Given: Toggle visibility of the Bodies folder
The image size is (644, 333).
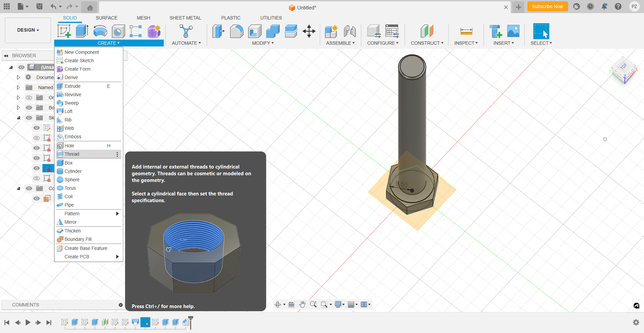Looking at the screenshot, I should 29,108.
